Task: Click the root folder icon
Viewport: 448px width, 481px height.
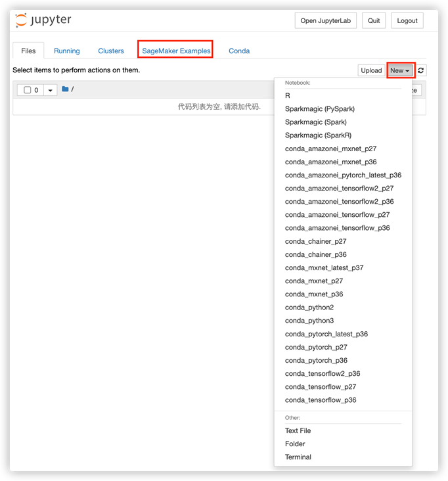Action: tap(65, 89)
